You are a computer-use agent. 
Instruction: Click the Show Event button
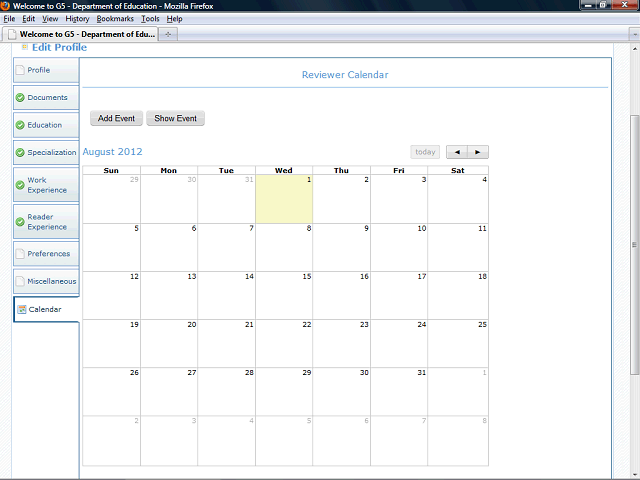coord(176,118)
